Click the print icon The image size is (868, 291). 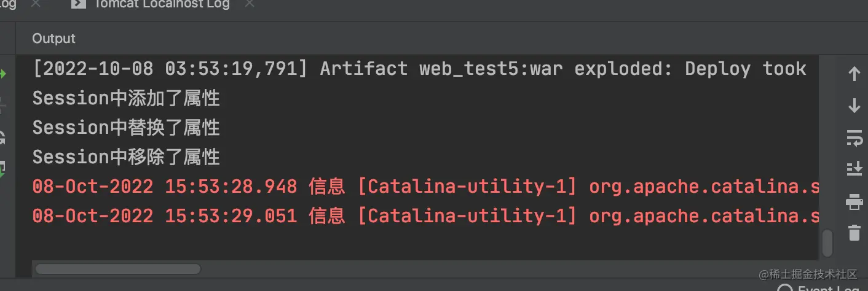[x=854, y=201]
